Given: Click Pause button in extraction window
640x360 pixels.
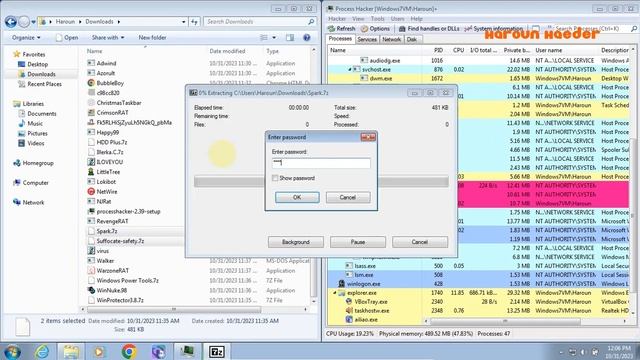Looking at the screenshot, I should coord(358,242).
